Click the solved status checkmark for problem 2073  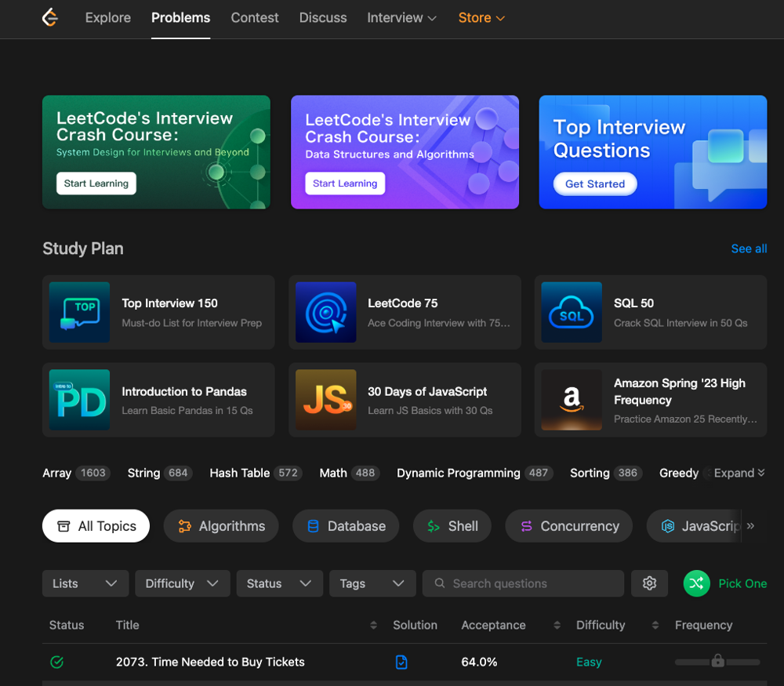(x=56, y=662)
